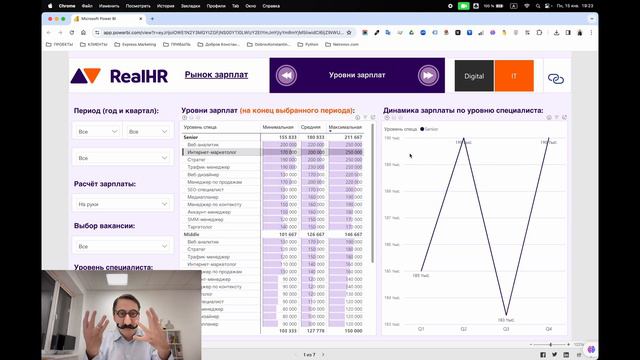Reload the page with the browser refresh icon
This screenshot has height=360, width=640.
pyautogui.click(x=72, y=33)
